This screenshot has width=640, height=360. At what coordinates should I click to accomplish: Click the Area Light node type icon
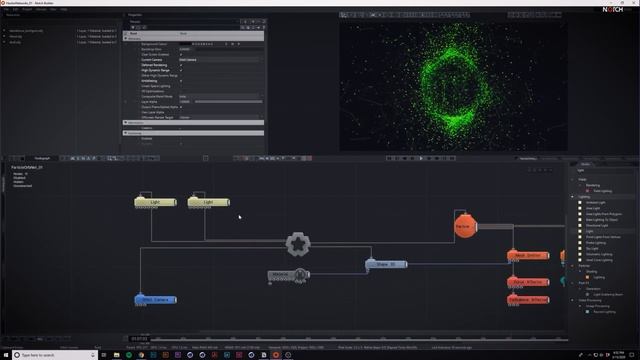click(x=580, y=208)
